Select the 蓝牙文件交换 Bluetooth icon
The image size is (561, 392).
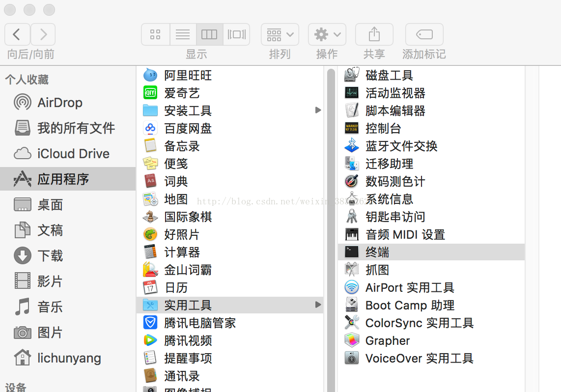tap(352, 146)
